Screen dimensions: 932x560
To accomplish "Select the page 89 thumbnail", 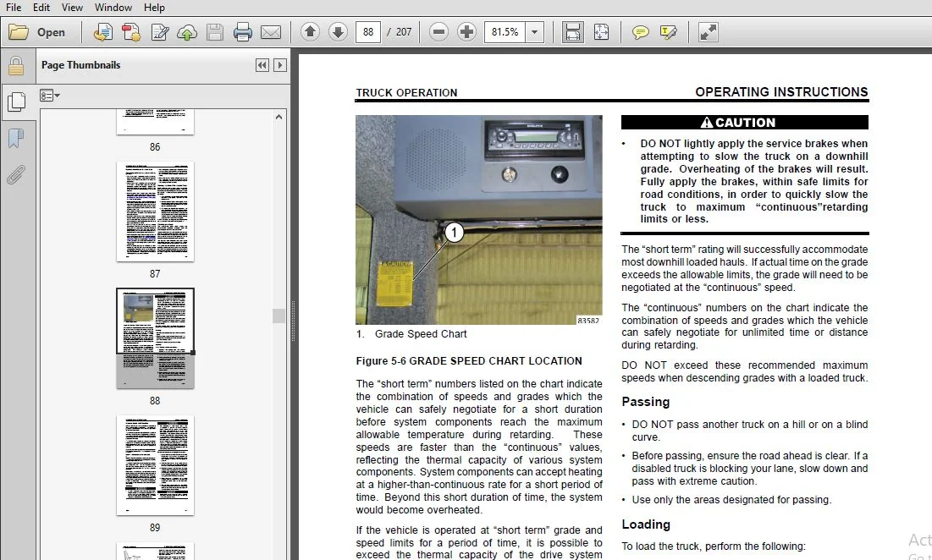I will pos(155,465).
